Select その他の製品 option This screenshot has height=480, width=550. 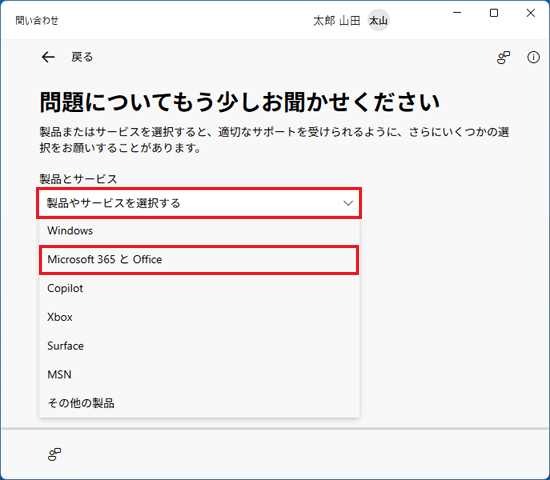pos(199,403)
